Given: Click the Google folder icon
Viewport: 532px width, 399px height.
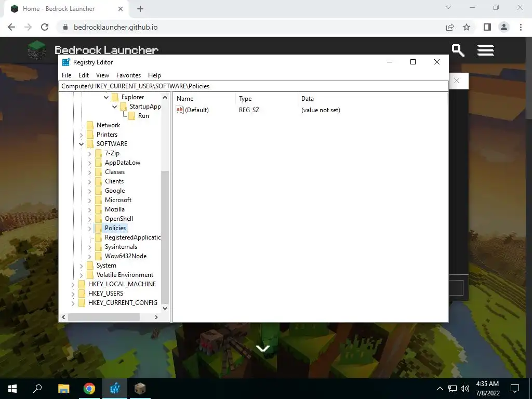Looking at the screenshot, I should [x=98, y=191].
